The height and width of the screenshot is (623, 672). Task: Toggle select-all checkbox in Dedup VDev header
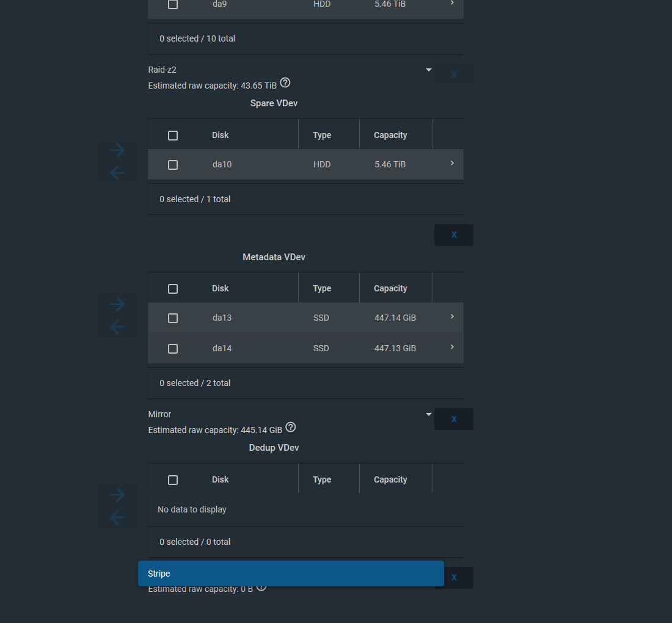[x=173, y=480]
